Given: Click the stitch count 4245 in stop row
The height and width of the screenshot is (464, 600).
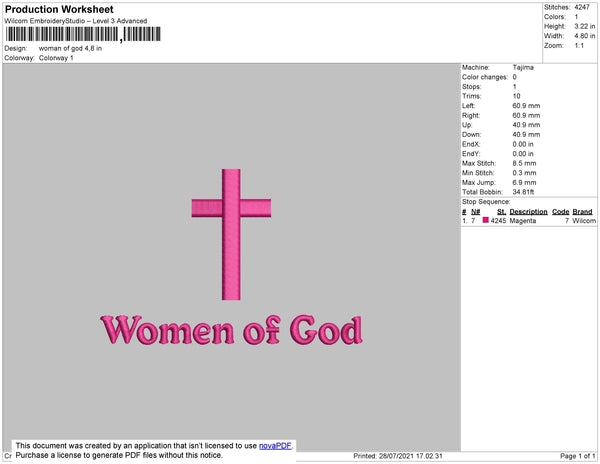Looking at the screenshot, I should tap(498, 221).
